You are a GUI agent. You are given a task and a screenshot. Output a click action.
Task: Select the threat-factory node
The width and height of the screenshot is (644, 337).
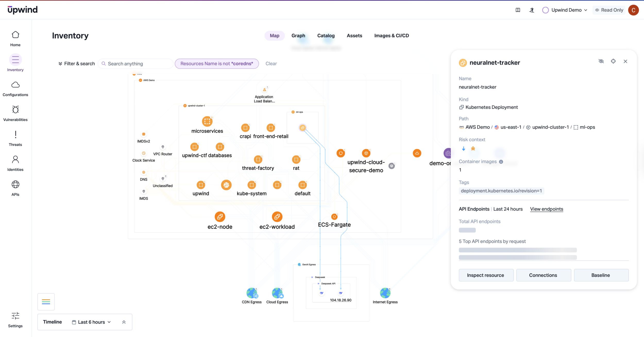(258, 160)
